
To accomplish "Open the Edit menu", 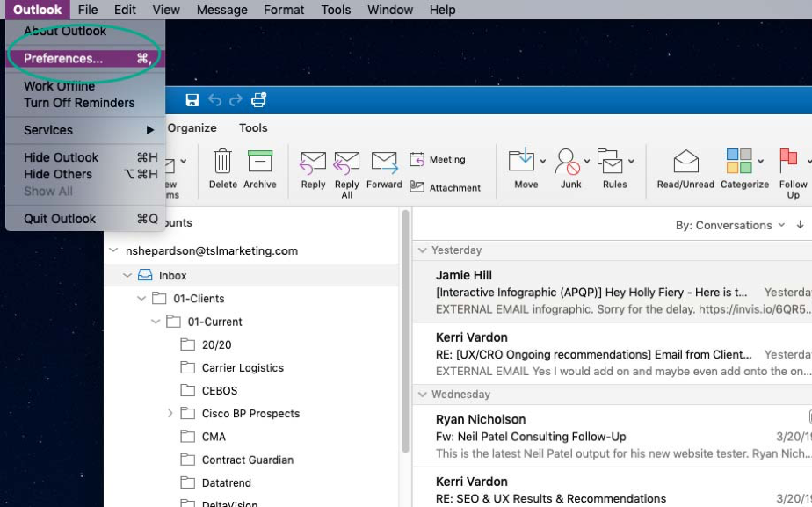I will pos(125,10).
